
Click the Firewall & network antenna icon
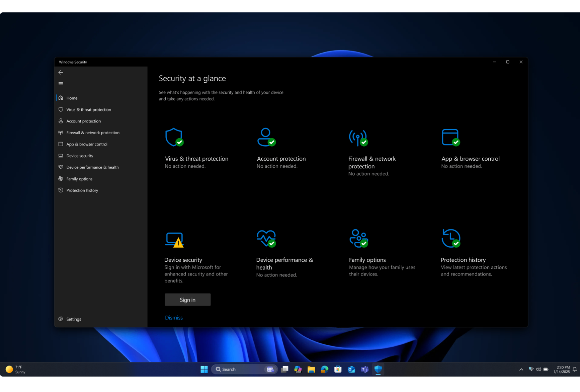(x=358, y=138)
